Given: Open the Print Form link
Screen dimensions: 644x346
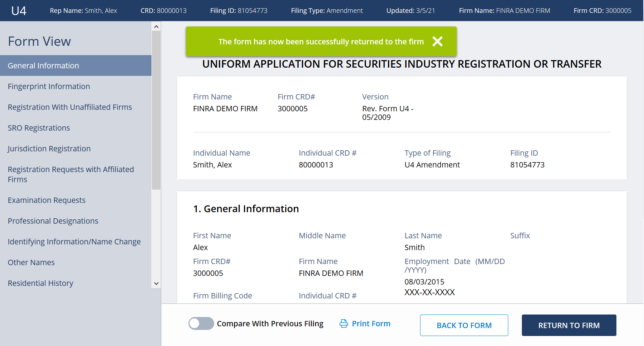Looking at the screenshot, I should [x=371, y=324].
